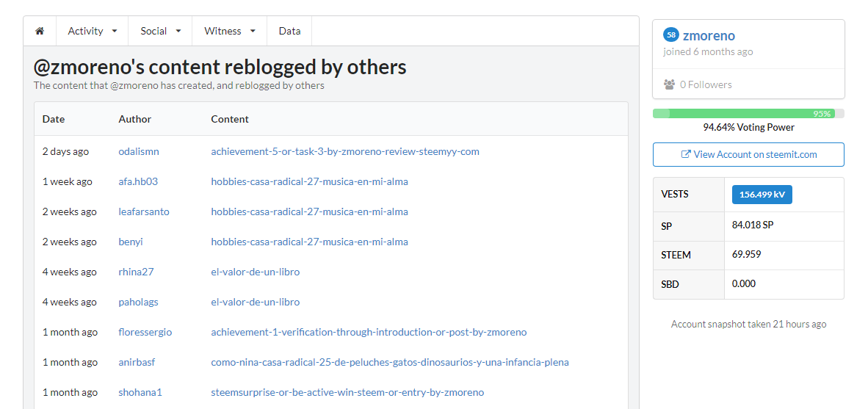Open hobbies-casa-radical post in leafarsanto row
This screenshot has height=409, width=868.
[309, 211]
